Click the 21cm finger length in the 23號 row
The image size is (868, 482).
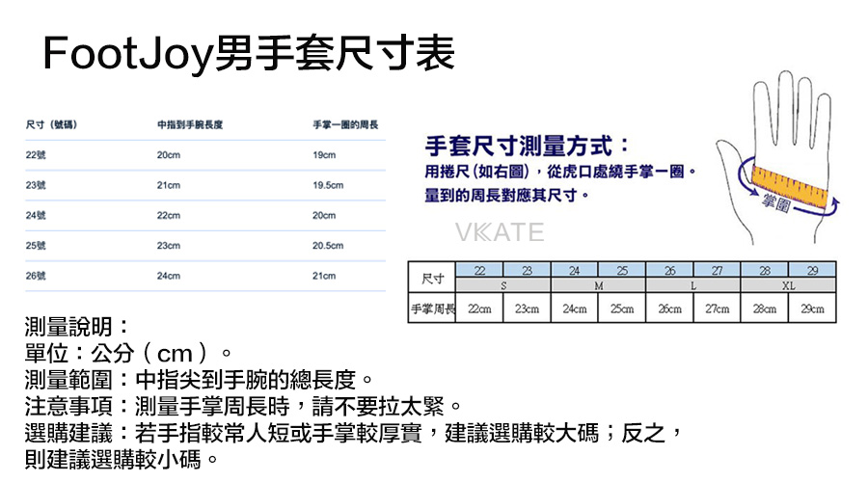(168, 185)
